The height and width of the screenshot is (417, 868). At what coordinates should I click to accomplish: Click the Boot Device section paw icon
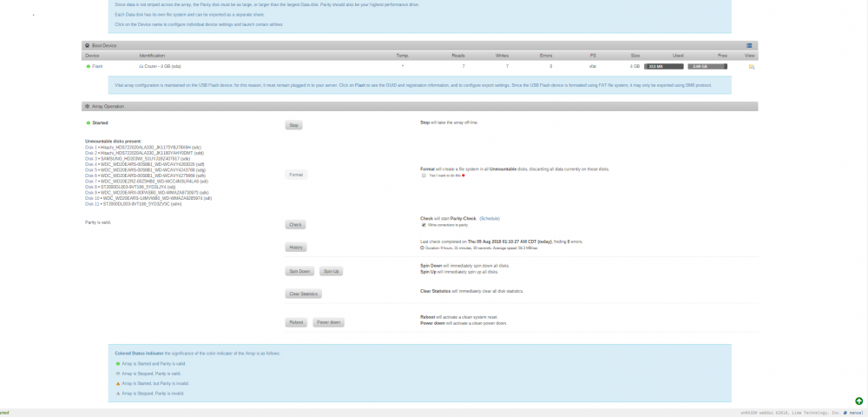(x=87, y=45)
